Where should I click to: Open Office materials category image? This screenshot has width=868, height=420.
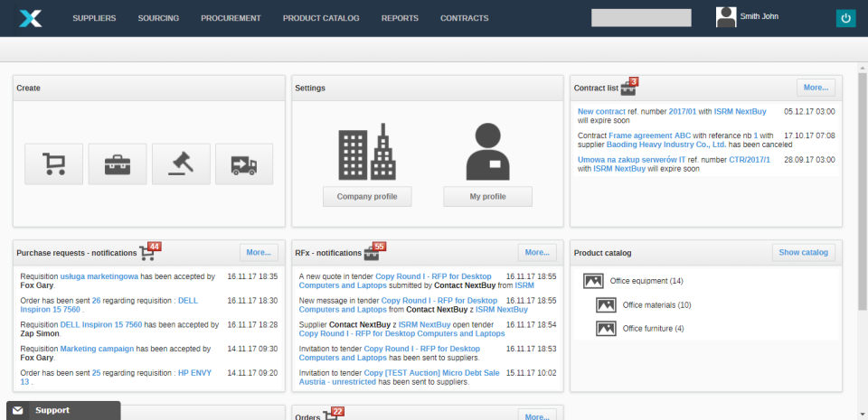(606, 304)
